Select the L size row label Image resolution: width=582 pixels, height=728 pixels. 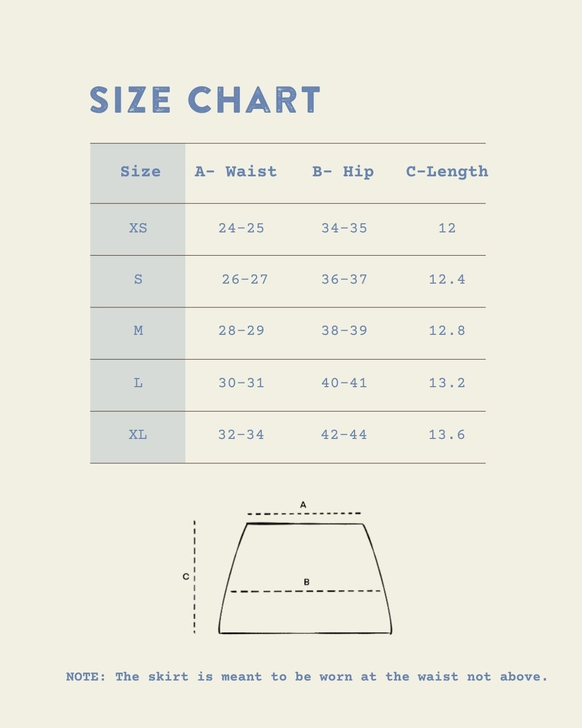(138, 383)
